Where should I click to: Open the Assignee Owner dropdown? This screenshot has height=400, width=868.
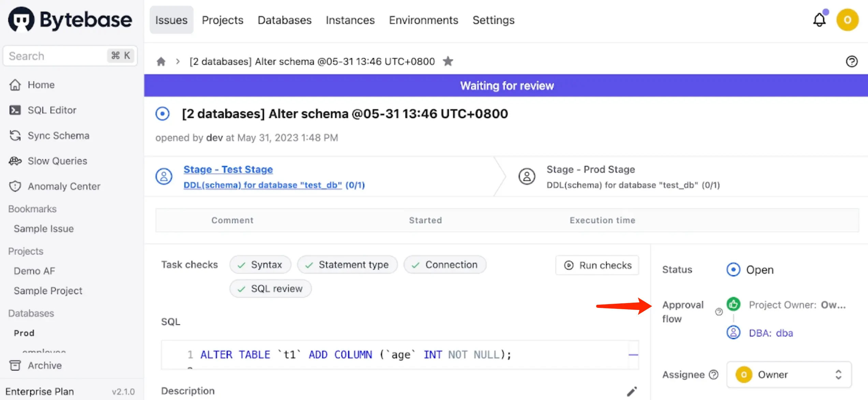point(789,374)
